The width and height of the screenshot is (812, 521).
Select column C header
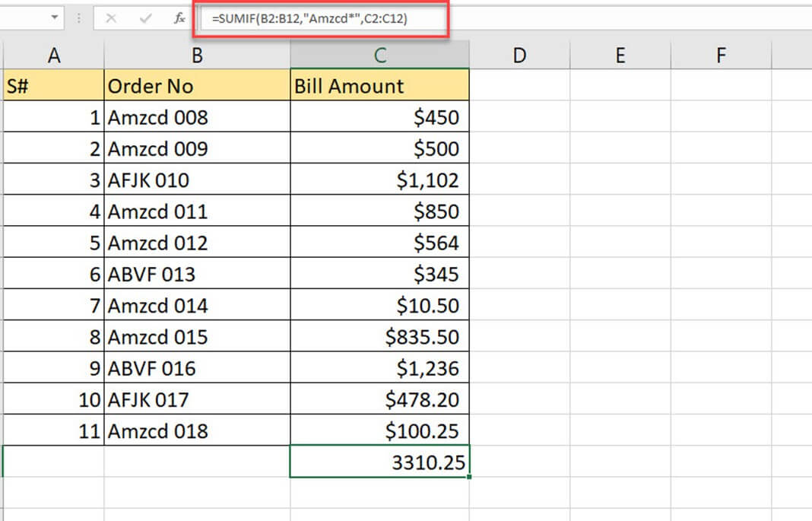click(379, 55)
